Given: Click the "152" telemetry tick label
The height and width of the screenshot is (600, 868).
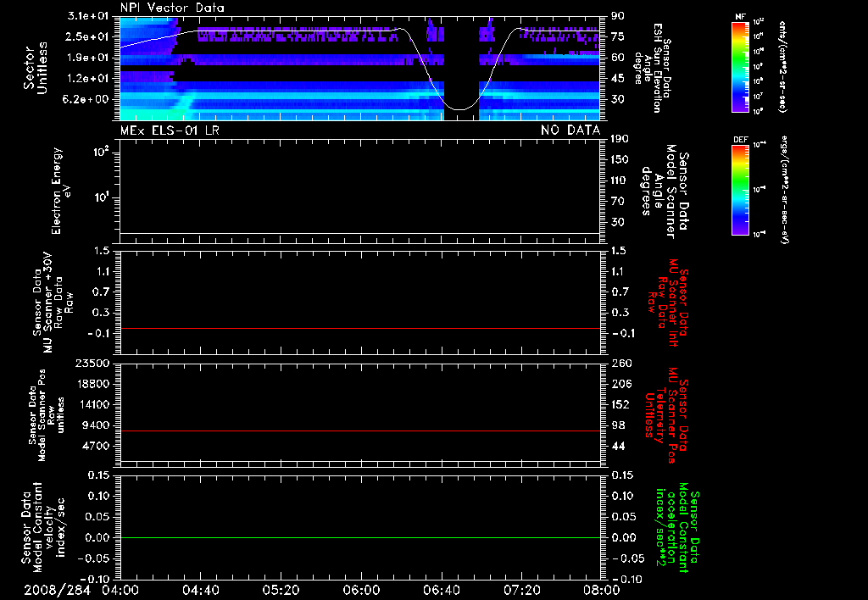Looking at the screenshot, I should click(620, 404).
